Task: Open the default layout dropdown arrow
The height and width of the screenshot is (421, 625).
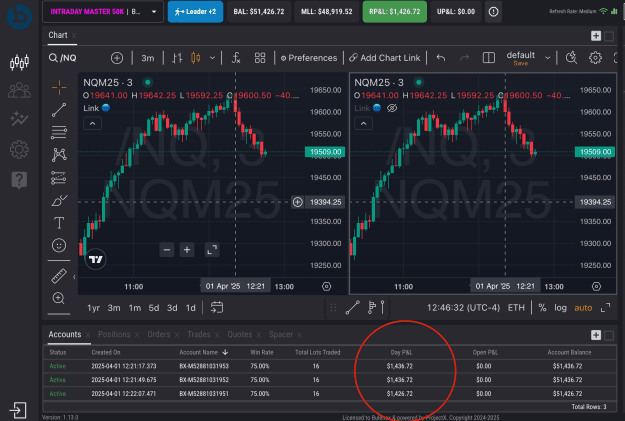Action: pyautogui.click(x=548, y=58)
